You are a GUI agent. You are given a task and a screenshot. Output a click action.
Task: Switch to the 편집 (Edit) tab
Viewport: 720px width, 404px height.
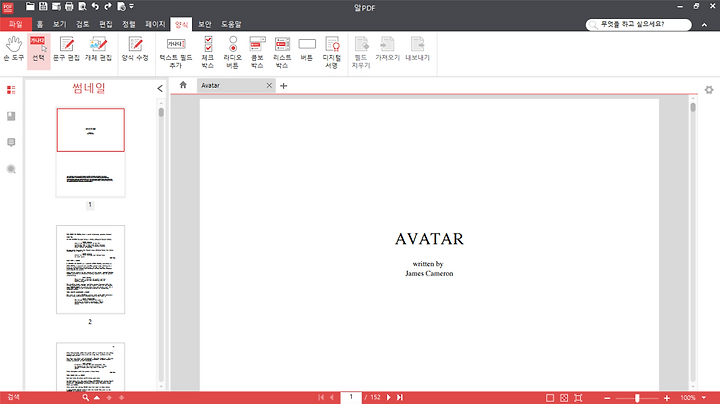pyautogui.click(x=106, y=24)
